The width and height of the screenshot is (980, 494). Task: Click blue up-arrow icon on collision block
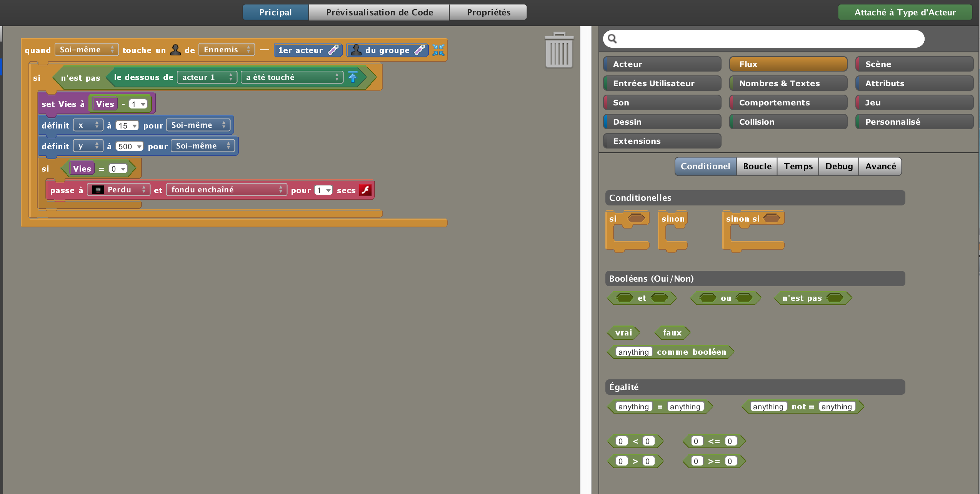pyautogui.click(x=353, y=77)
